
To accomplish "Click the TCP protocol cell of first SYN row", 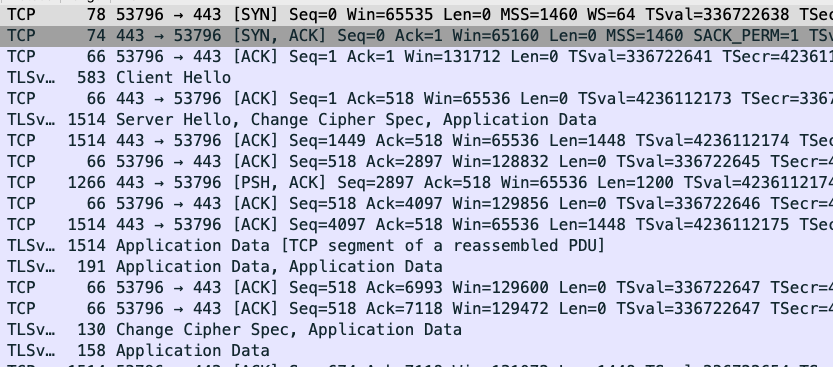I will click(21, 14).
